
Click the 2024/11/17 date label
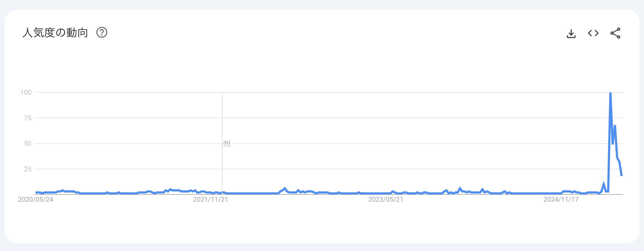[561, 199]
